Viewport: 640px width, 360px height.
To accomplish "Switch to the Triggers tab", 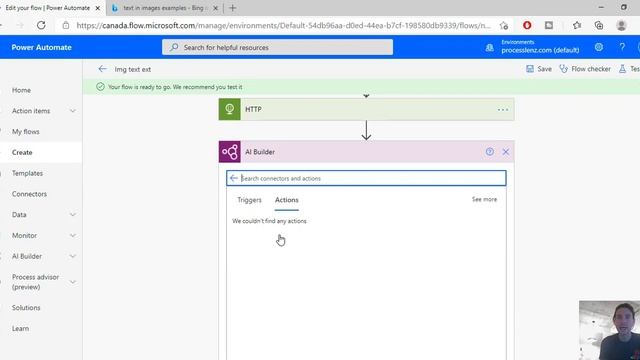I will (x=249, y=200).
